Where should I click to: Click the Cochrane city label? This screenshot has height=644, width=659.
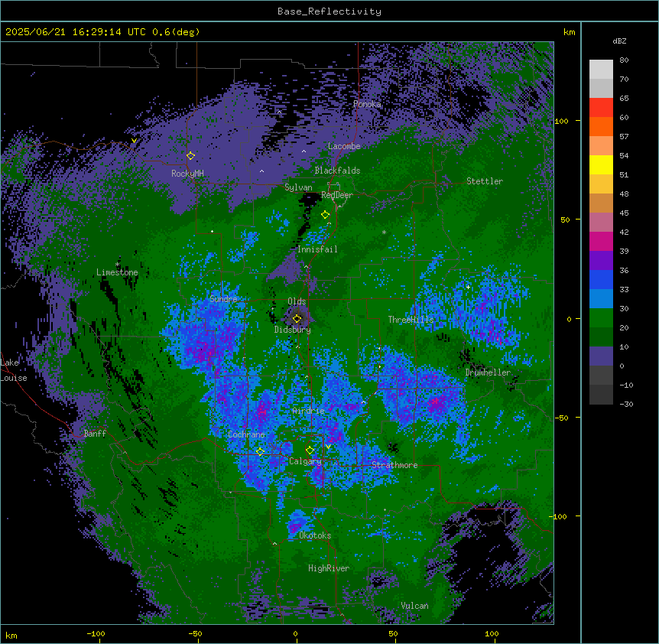[246, 434]
